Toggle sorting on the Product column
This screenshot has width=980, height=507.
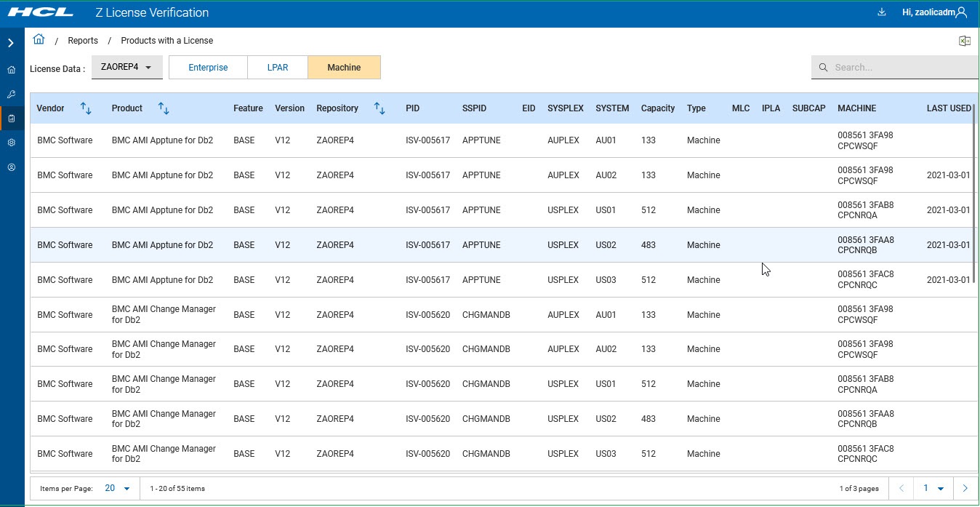[x=164, y=108]
